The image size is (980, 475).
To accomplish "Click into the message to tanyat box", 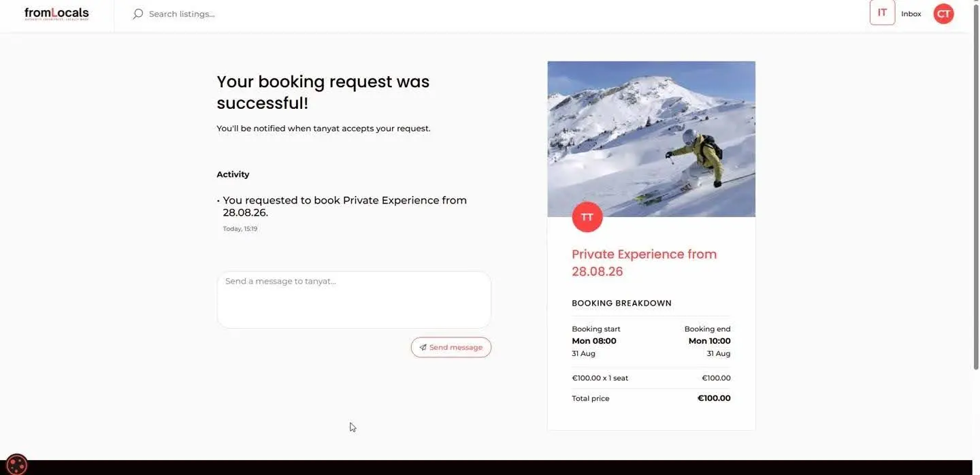I will click(x=354, y=299).
